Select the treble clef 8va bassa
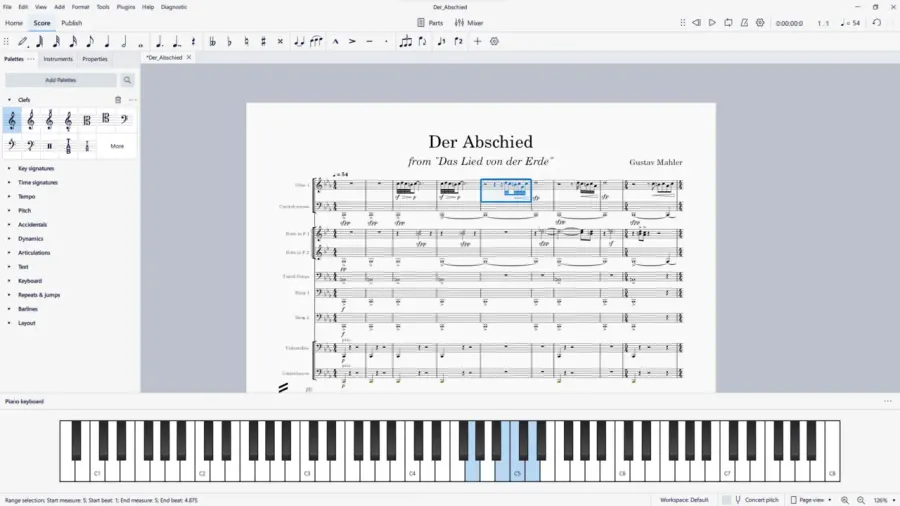900x506 pixels. pyautogui.click(x=68, y=120)
